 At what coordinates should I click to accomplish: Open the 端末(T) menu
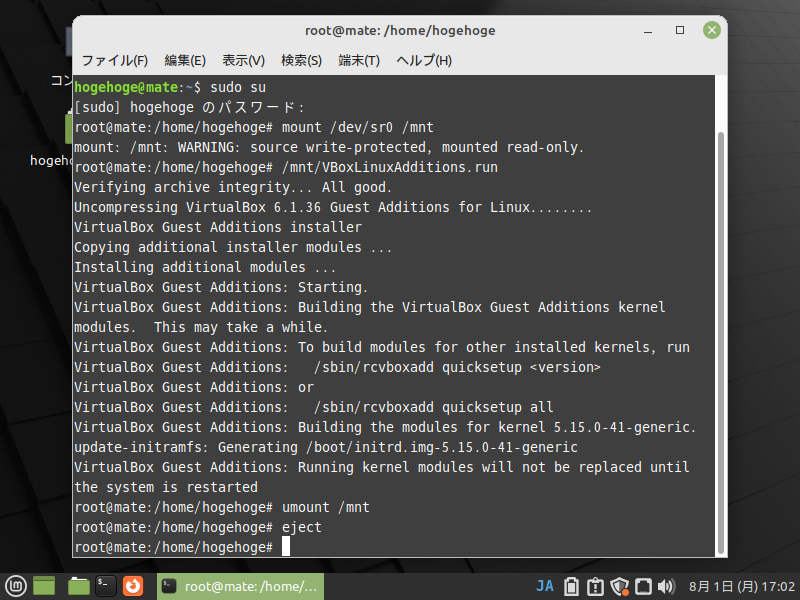pos(359,61)
